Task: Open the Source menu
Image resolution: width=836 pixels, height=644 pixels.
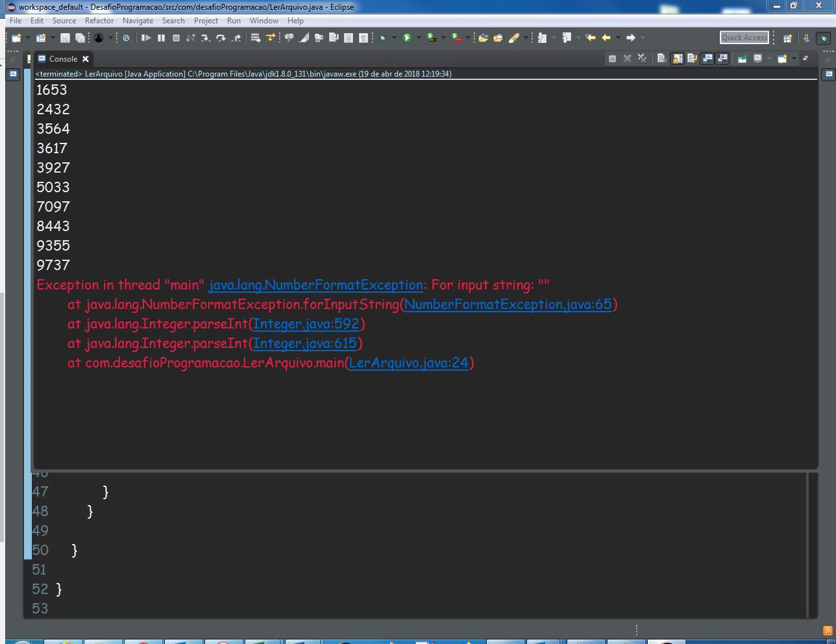Action: click(64, 20)
